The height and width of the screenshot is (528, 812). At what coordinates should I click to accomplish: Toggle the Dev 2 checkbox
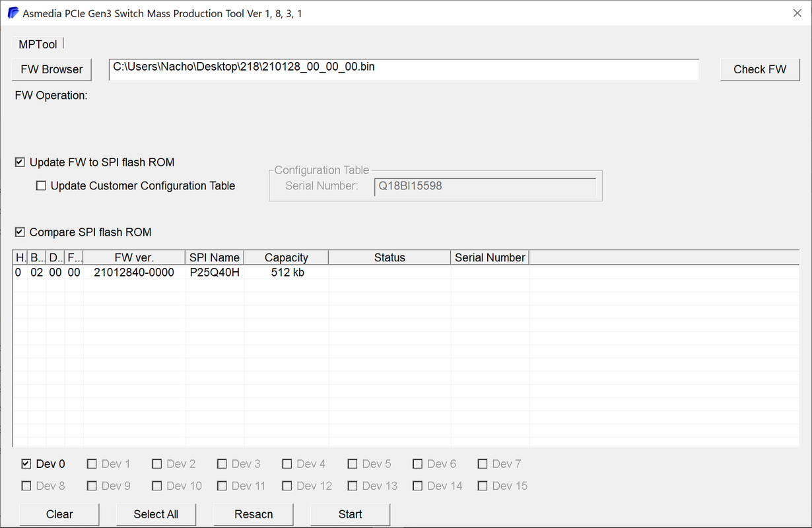pyautogui.click(x=156, y=464)
